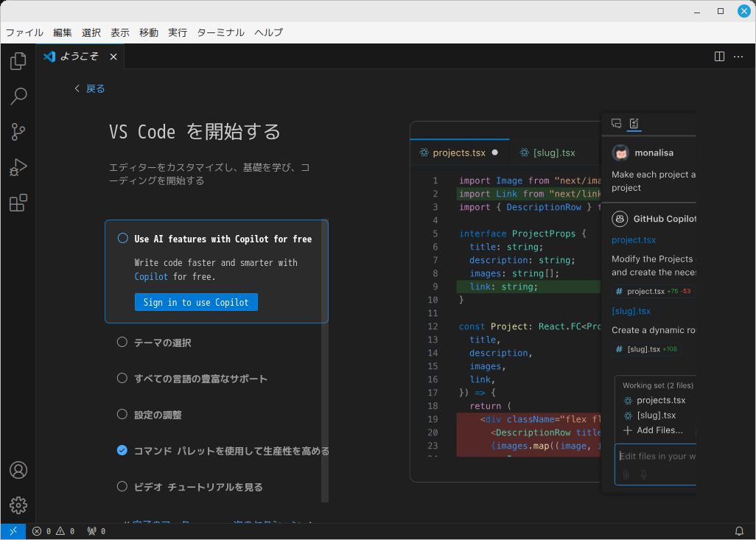756x540 pixels.
Task: Open the ファイル menu
Action: point(24,32)
